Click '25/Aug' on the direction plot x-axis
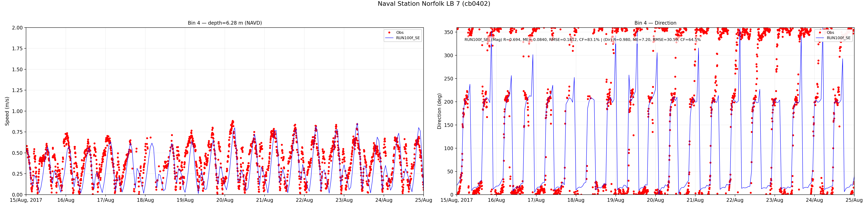The height and width of the screenshot is (208, 868). coord(854,200)
